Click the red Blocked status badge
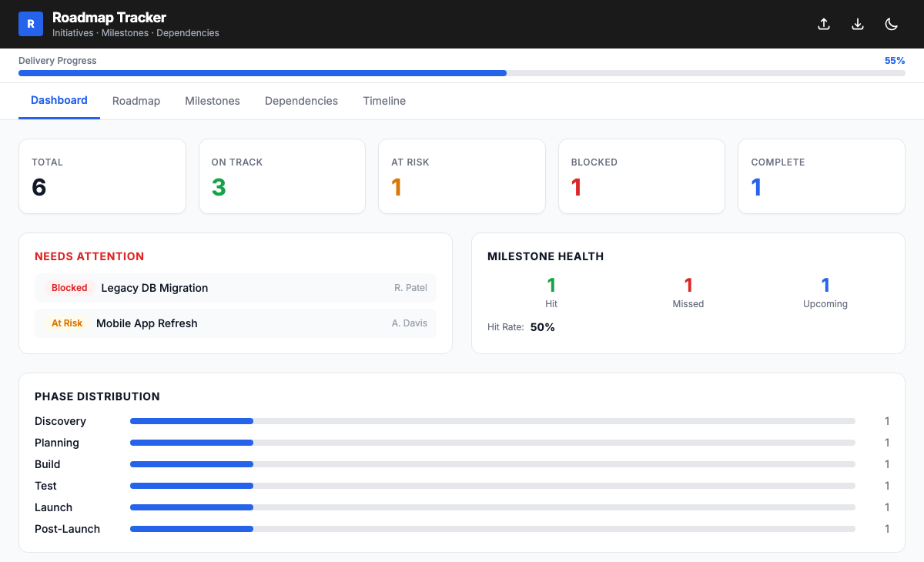Image resolution: width=924 pixels, height=562 pixels. pyautogui.click(x=69, y=288)
